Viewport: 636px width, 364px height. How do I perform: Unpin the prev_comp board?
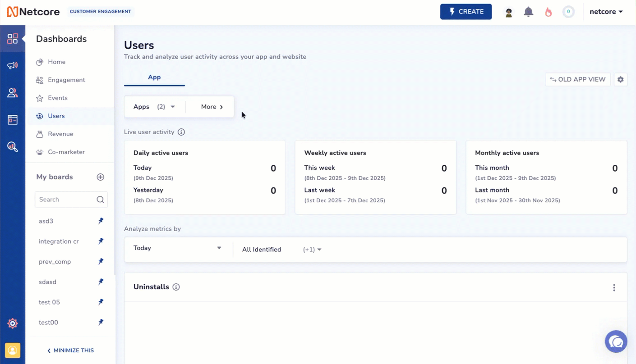101,261
